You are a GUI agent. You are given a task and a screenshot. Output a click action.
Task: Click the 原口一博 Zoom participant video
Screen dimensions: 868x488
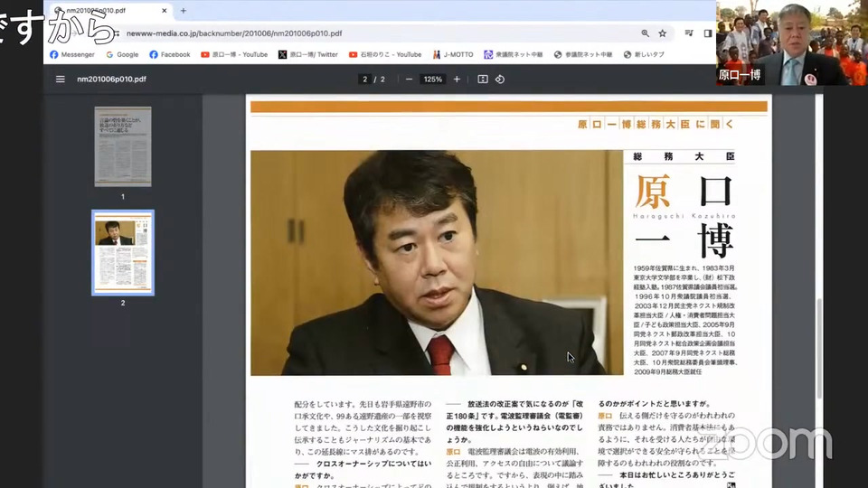coord(792,42)
